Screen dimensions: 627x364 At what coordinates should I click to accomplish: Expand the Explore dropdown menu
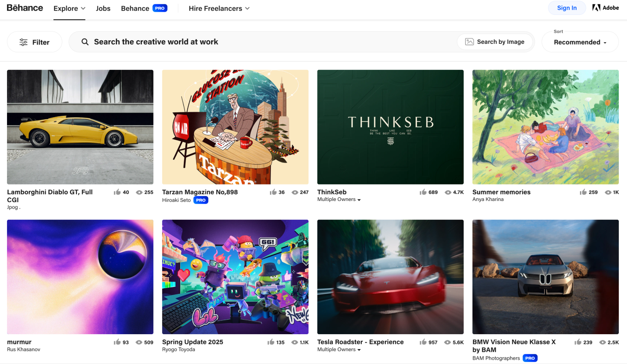point(69,8)
